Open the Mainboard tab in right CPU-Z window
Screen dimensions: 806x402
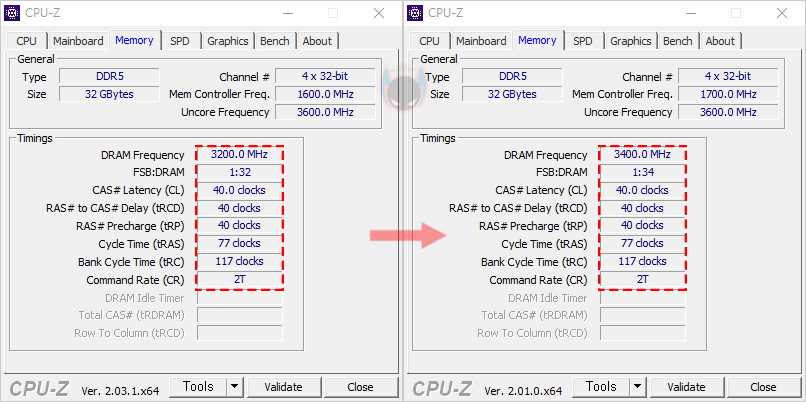(x=481, y=41)
